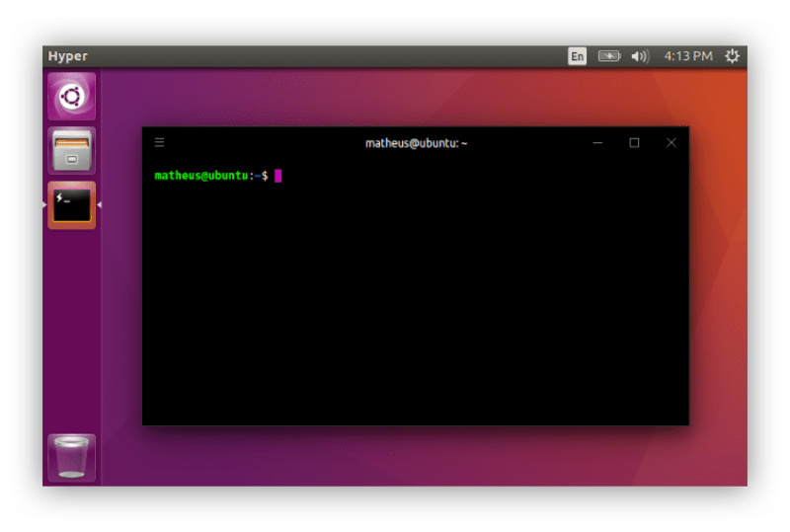Viewport: 790px width, 532px height.
Task: Maximize the Hyper terminal window
Action: pos(634,143)
